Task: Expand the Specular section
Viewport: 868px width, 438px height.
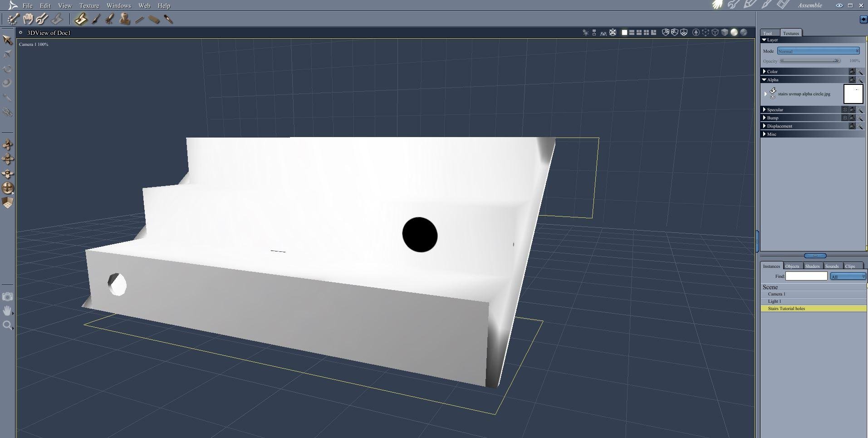Action: [765, 110]
